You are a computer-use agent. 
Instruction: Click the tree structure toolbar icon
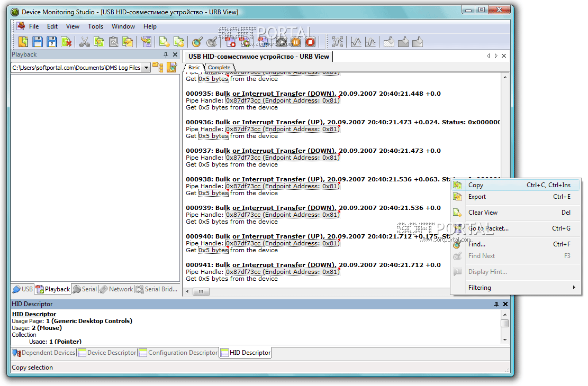[146, 42]
